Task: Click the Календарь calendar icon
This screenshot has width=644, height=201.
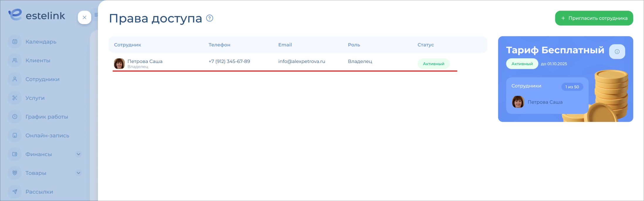Action: point(15,42)
